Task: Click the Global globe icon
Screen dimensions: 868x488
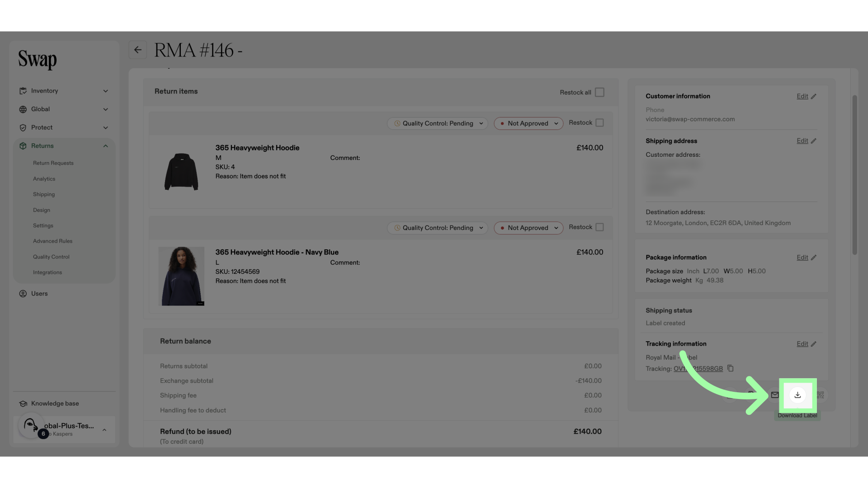Action: pos(23,109)
